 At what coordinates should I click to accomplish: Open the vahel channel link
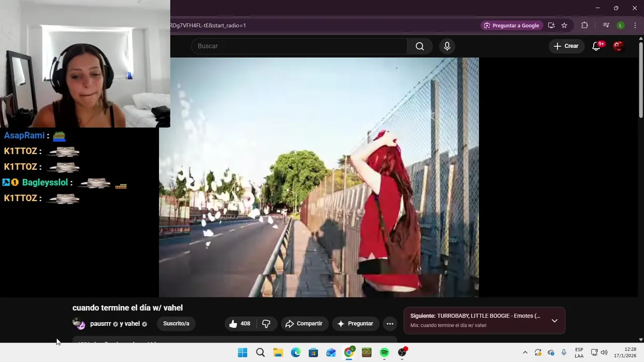tap(132, 324)
